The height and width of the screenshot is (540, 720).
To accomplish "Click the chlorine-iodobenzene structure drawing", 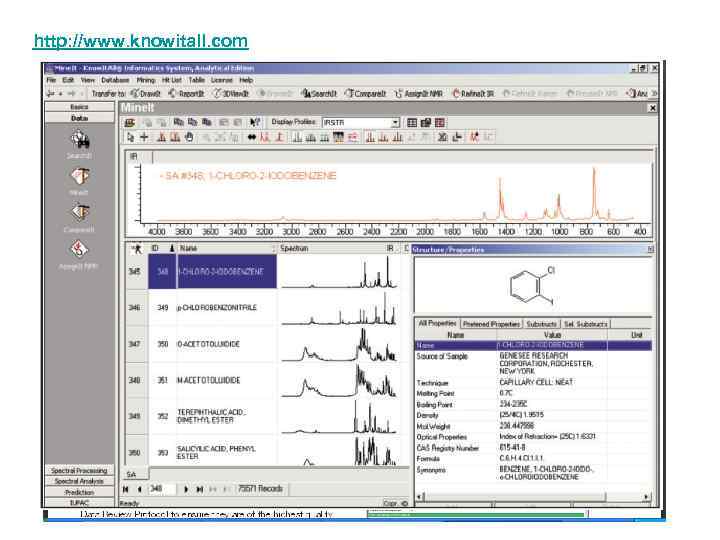I will click(x=533, y=286).
